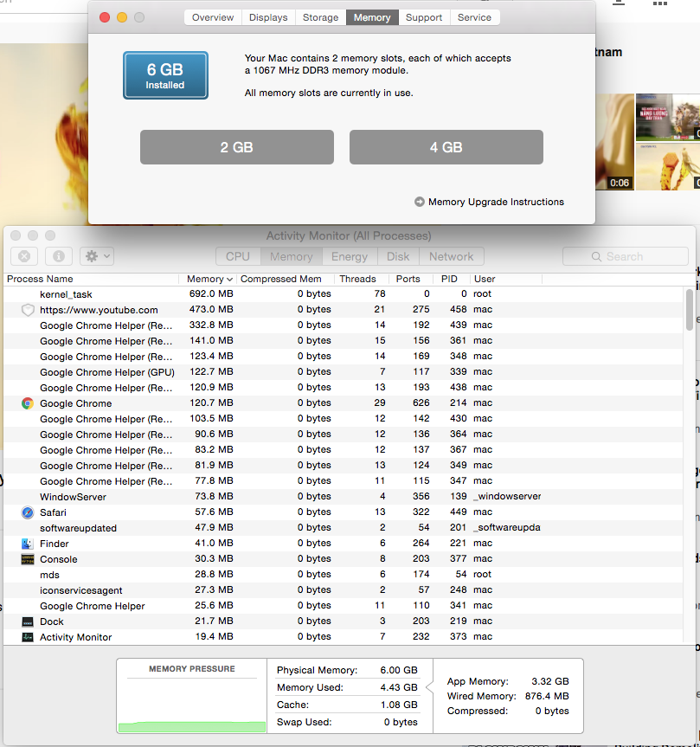Image resolution: width=700 pixels, height=747 pixels.
Task: Switch to the Disk tab
Action: point(398,256)
